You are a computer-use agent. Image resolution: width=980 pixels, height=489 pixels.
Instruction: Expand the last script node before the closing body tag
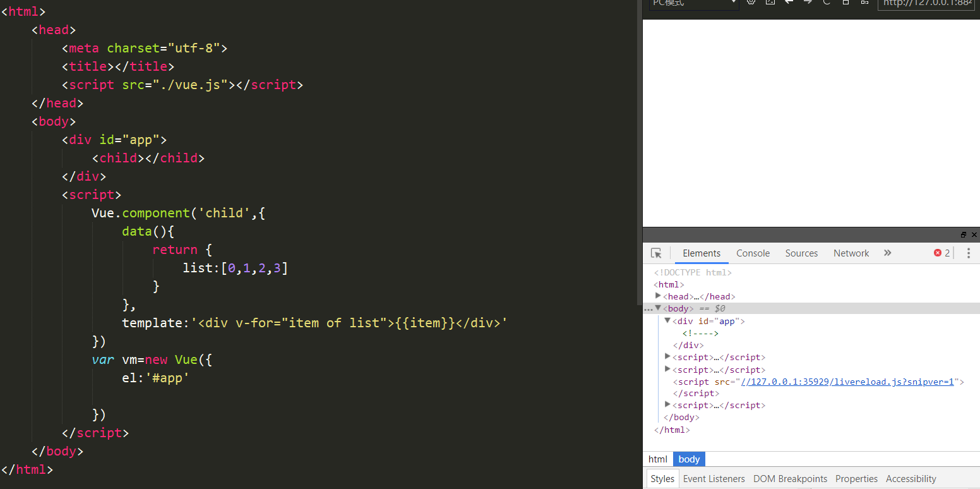coord(668,405)
